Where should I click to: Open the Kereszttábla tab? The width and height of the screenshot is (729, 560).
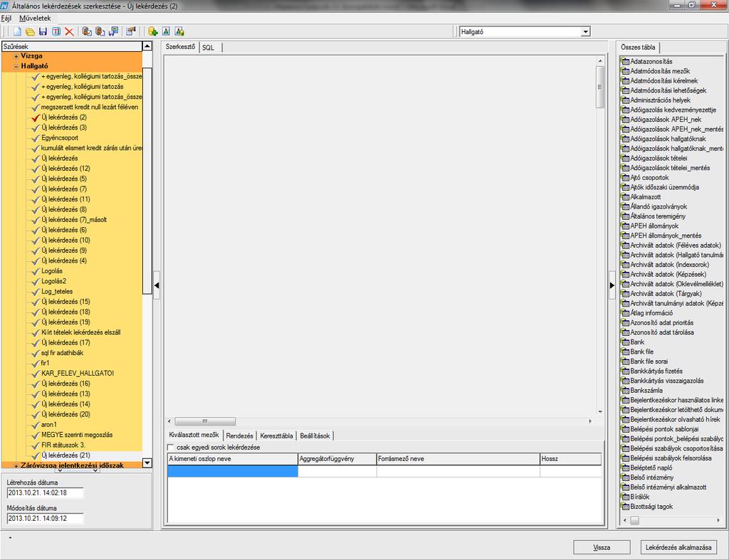coord(277,436)
